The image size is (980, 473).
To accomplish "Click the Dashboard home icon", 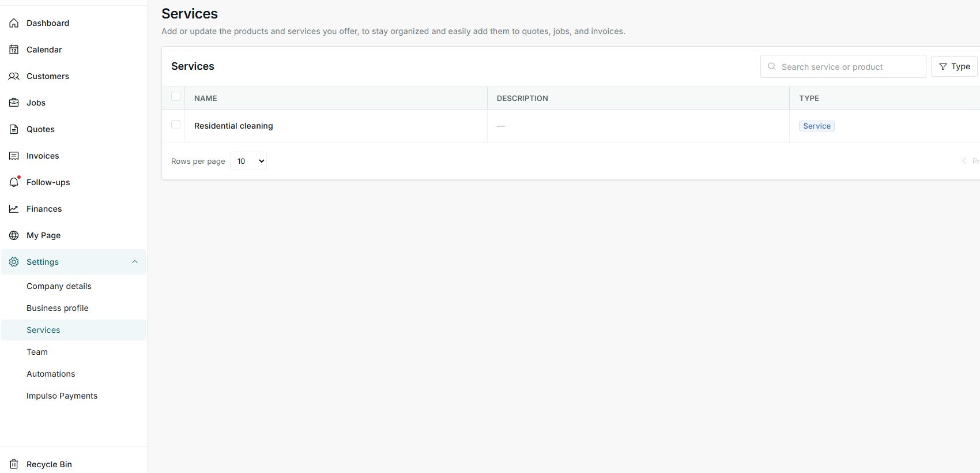I will pyautogui.click(x=14, y=23).
